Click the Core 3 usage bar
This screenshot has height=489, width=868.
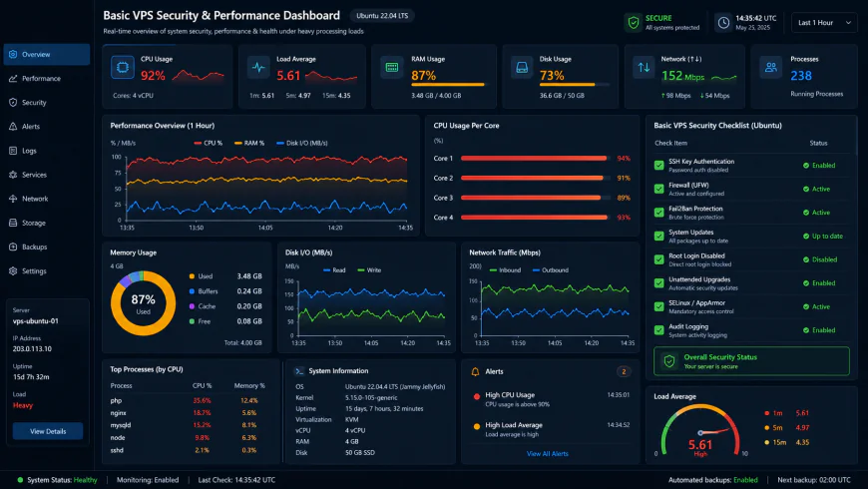pos(536,198)
